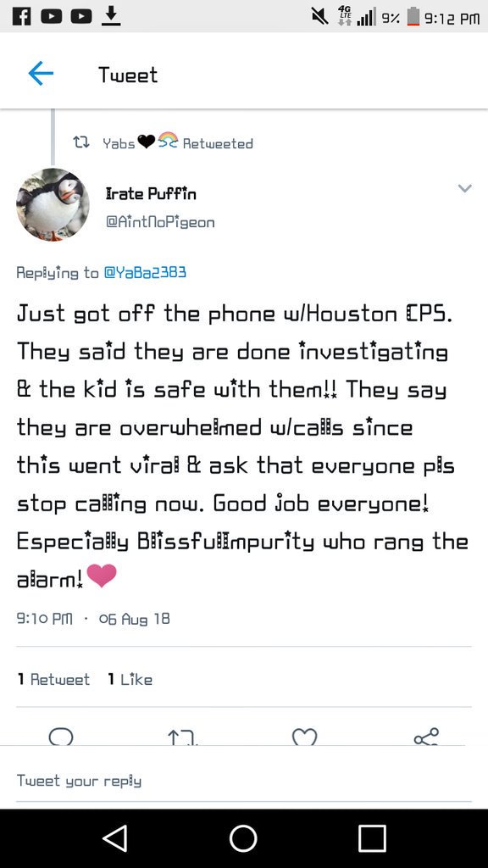Tap the reply speech bubble icon

61,737
